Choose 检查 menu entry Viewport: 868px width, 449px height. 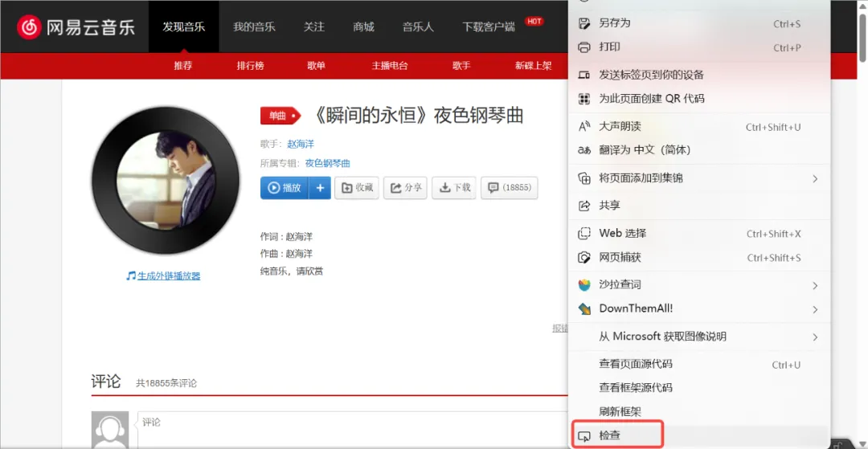[x=699, y=435]
